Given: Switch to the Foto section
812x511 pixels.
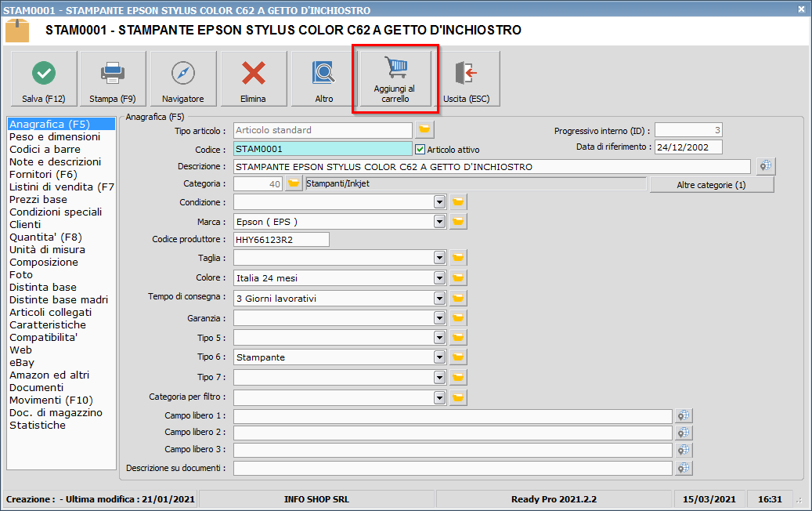Looking at the screenshot, I should point(21,274).
